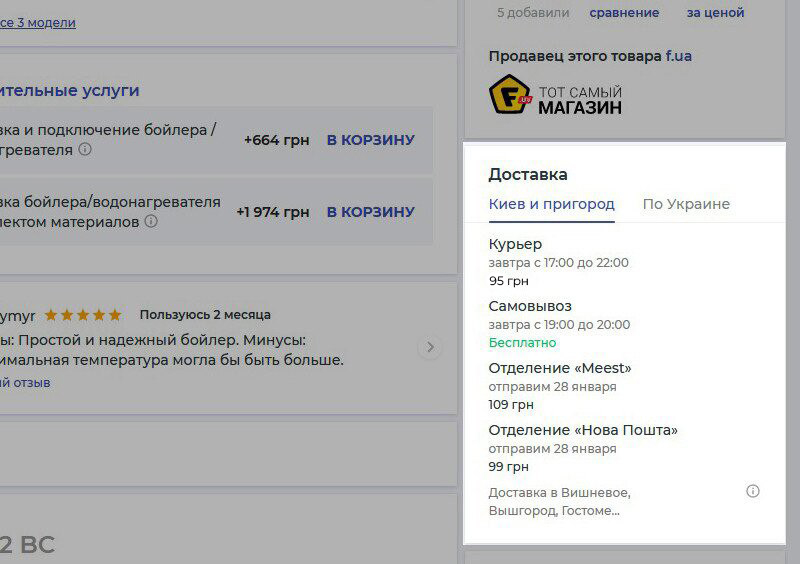Click the Доставка heading
The width and height of the screenshot is (800, 564).
pyautogui.click(x=528, y=175)
